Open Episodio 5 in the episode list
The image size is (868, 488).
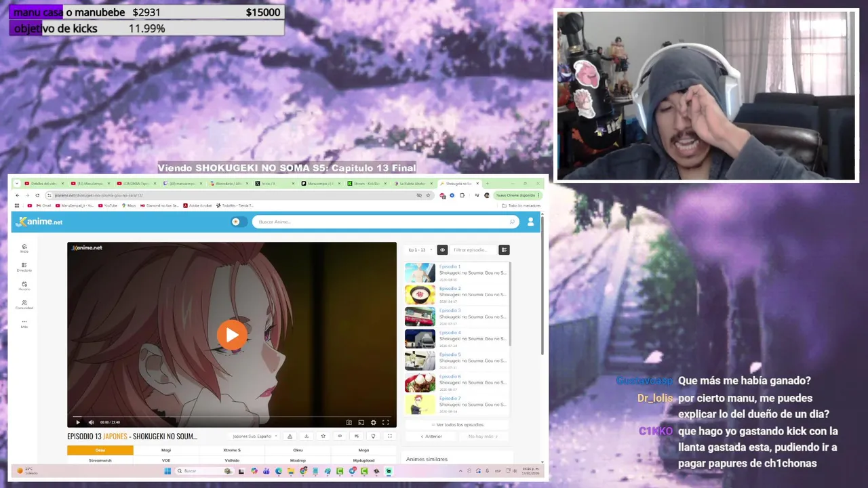[x=456, y=361]
